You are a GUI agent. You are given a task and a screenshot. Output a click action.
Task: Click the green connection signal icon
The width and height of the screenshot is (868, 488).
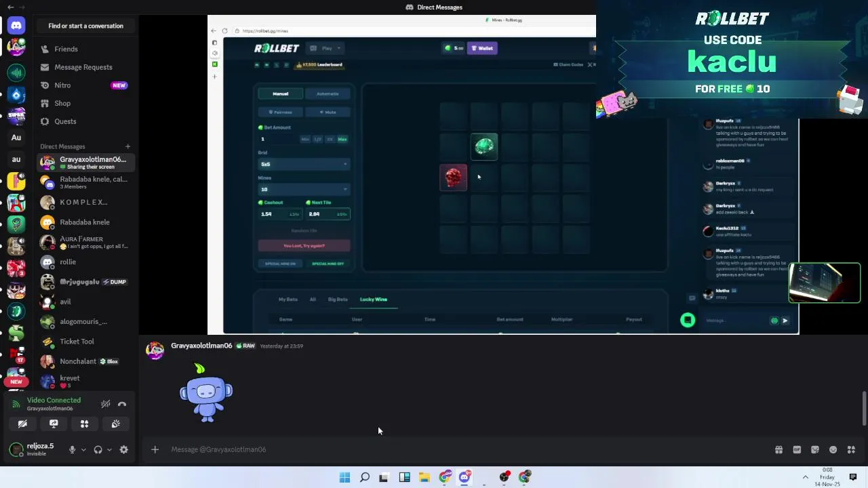16,404
